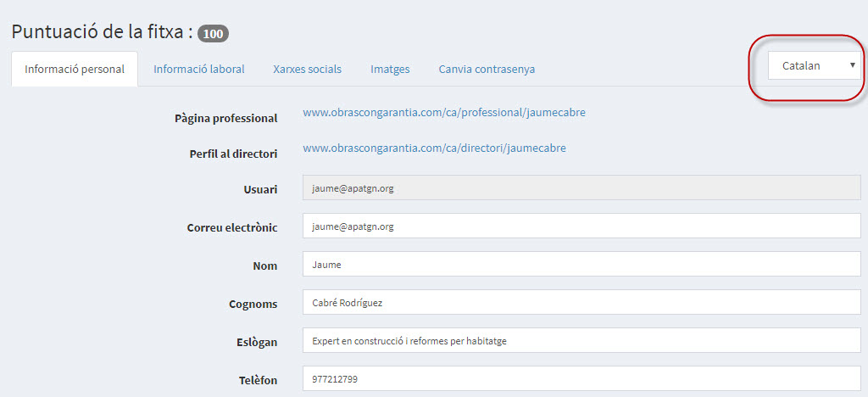Viewport: 868px width, 397px height.
Task: Click the score badge showing 100
Action: [213, 34]
